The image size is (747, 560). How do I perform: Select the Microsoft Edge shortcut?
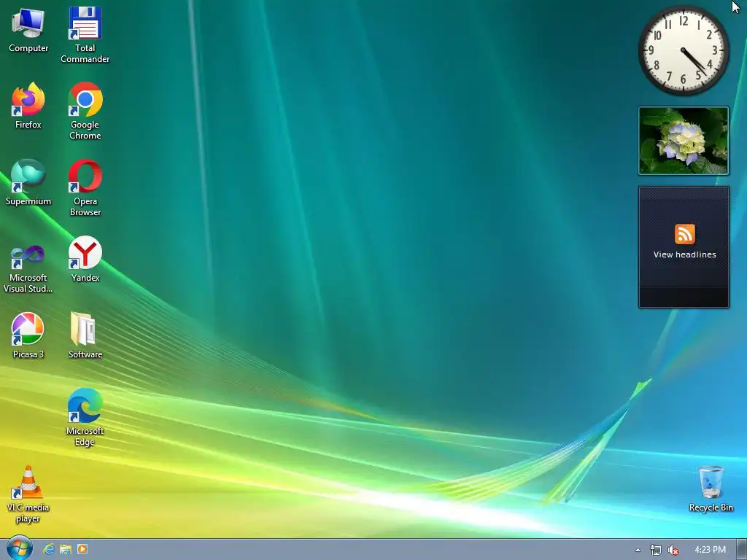click(x=85, y=418)
